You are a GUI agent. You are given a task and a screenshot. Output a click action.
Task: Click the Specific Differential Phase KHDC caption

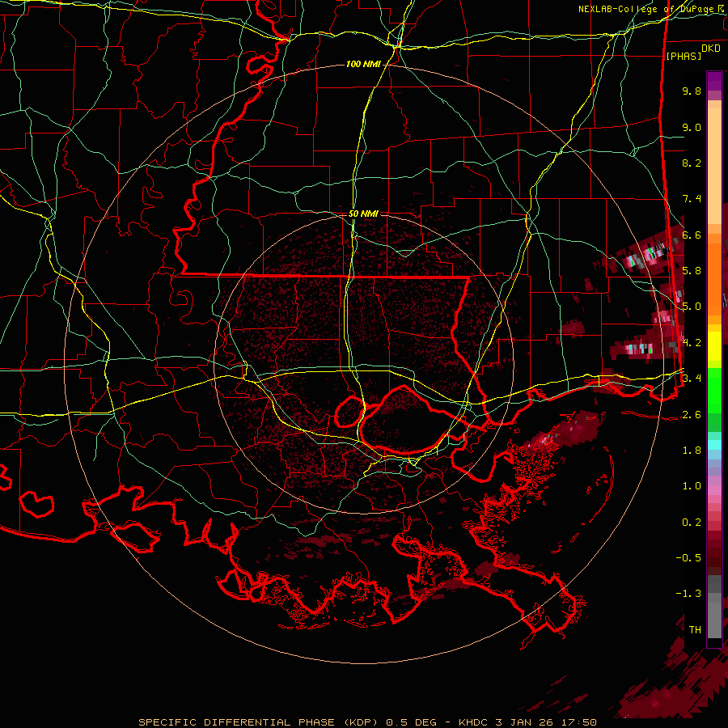click(367, 722)
